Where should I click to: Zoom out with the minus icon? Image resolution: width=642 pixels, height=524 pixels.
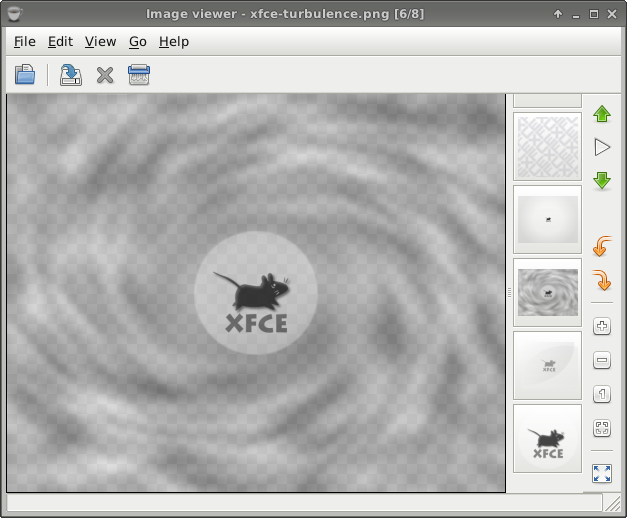[602, 360]
